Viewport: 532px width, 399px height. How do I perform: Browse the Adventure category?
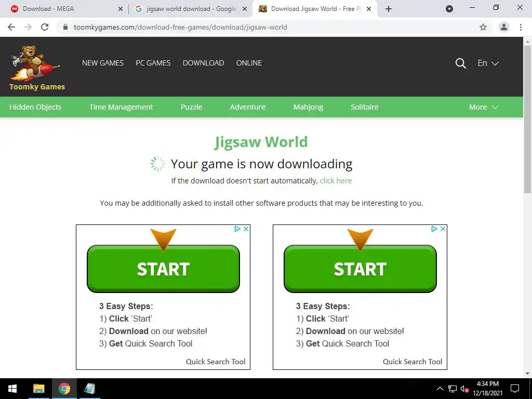click(248, 107)
